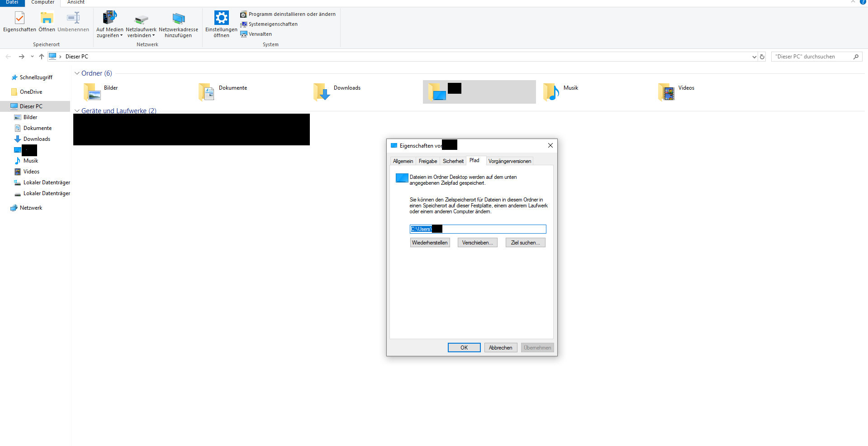Select Dokumente in navigation pane
Image resolution: width=868 pixels, height=446 pixels.
(33, 128)
